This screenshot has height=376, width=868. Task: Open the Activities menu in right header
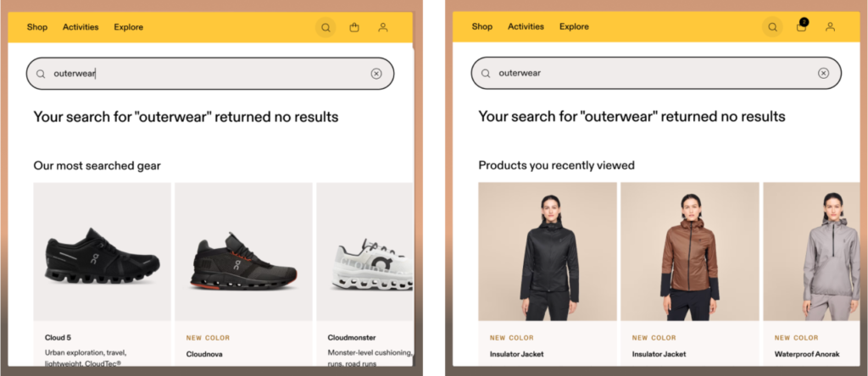526,26
